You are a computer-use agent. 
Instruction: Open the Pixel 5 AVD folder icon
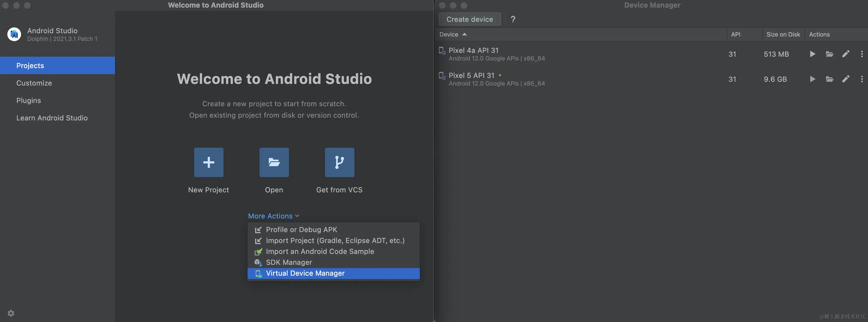pos(829,79)
